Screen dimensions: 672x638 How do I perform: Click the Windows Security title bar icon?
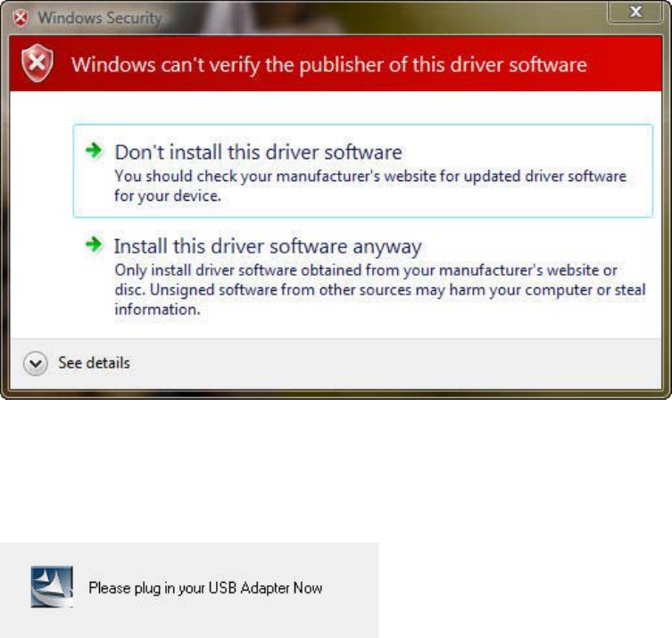(21, 18)
